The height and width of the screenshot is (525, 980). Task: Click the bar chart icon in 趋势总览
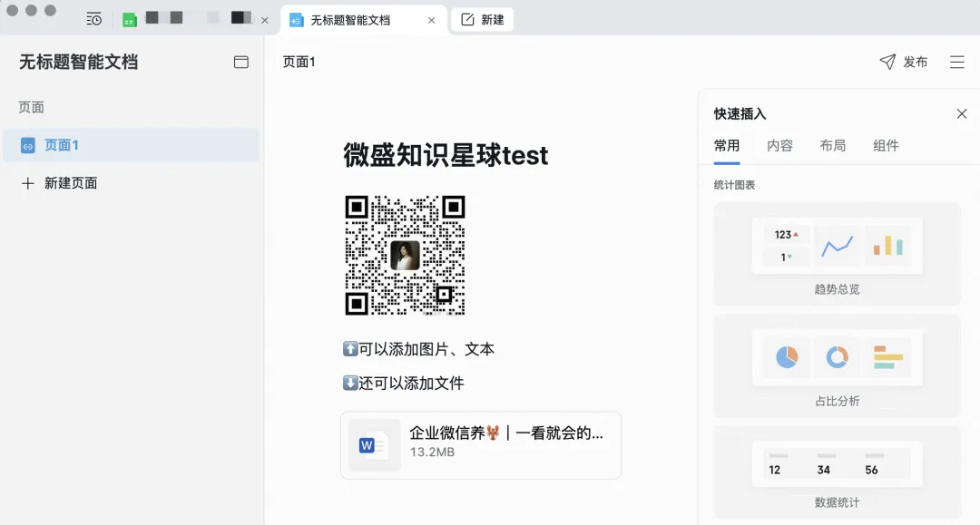[888, 246]
